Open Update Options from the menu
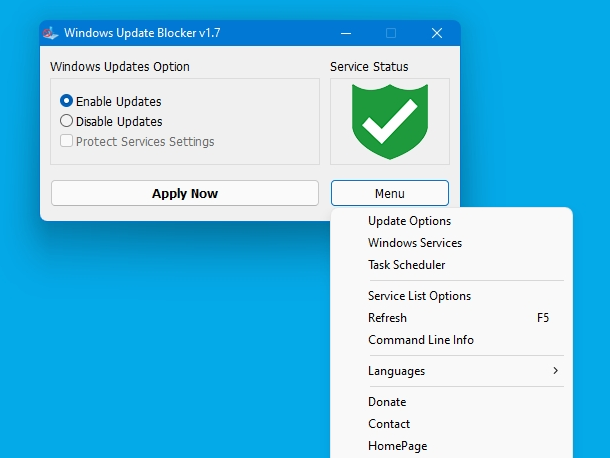The width and height of the screenshot is (610, 458). (409, 221)
